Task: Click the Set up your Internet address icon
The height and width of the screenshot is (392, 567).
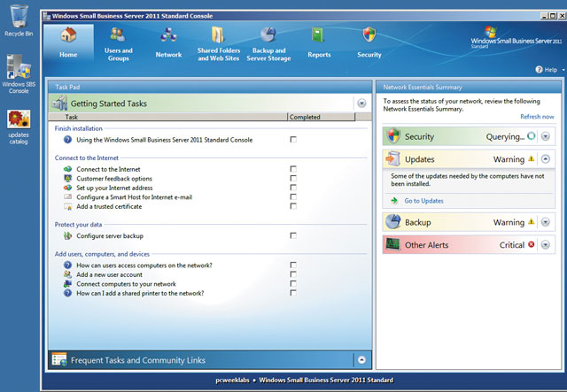Action: coord(67,188)
